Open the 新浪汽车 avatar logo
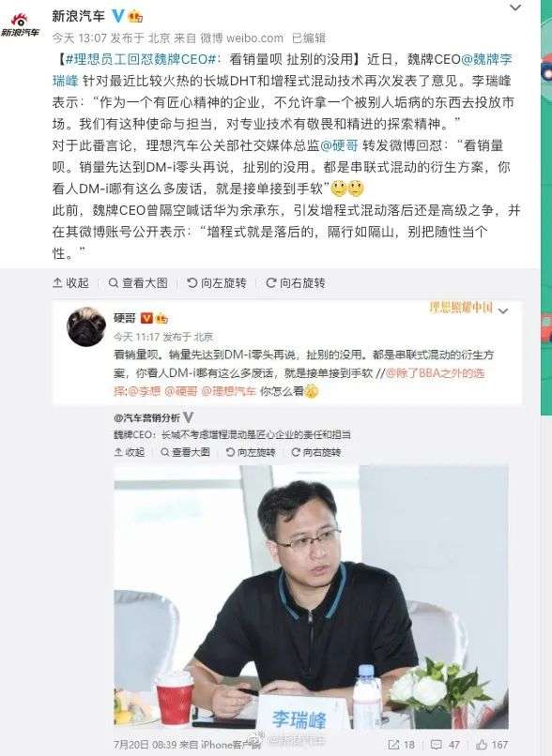The width and height of the screenshot is (552, 756). 21,25
